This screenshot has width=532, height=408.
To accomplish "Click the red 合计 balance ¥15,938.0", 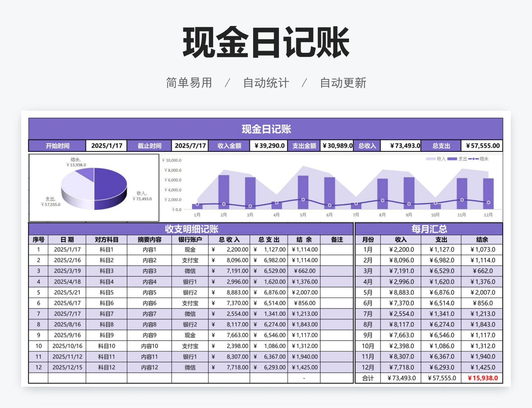I will (483, 378).
